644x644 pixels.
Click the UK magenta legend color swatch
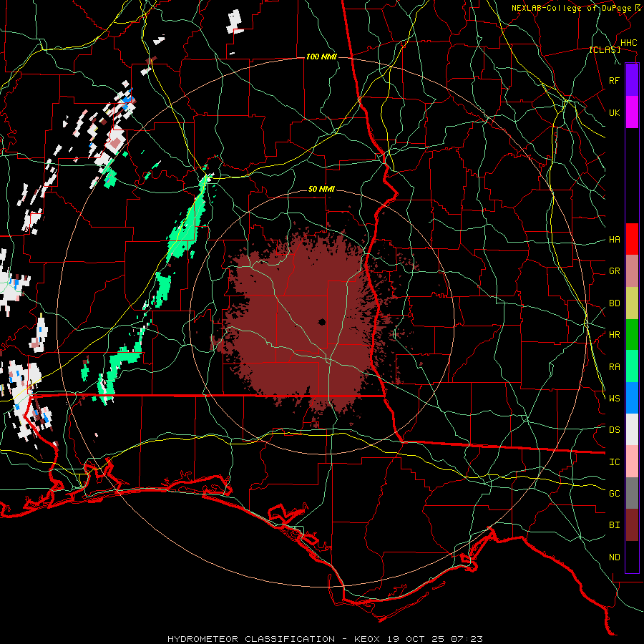[632, 112]
